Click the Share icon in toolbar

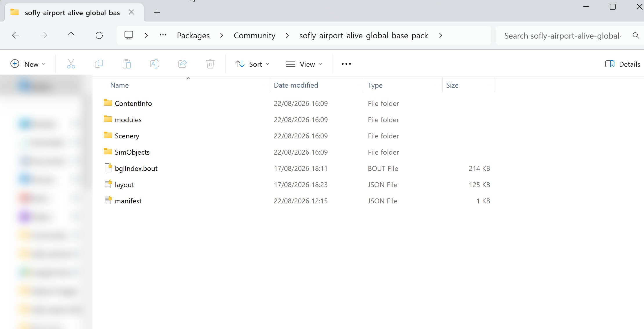(182, 64)
